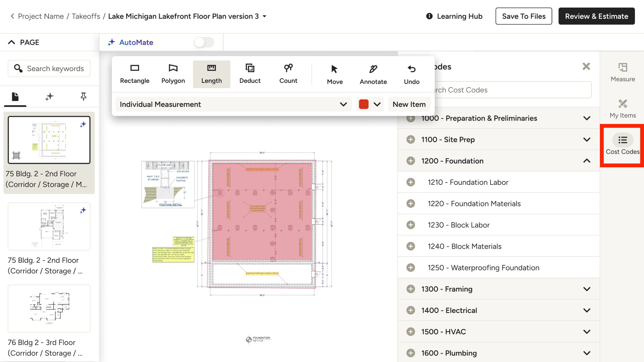This screenshot has height=362, width=644.
Task: Close the Cost Codes panel
Action: (586, 67)
